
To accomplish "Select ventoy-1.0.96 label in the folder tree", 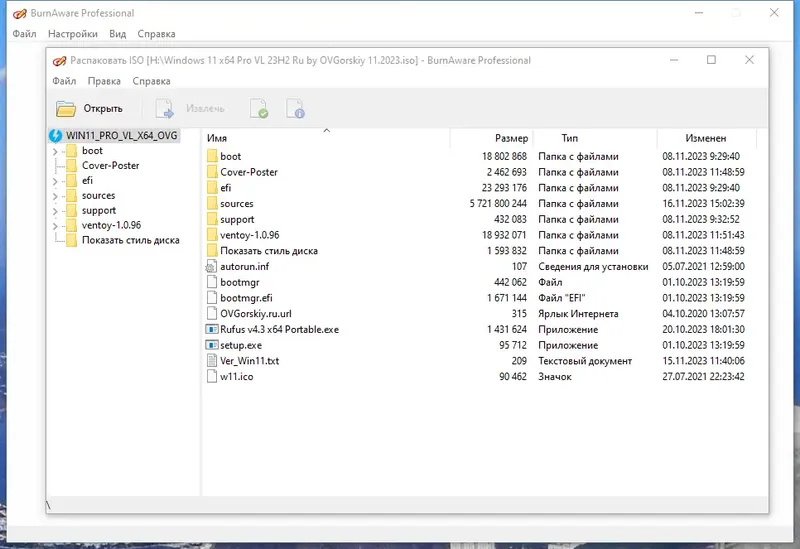I will click(x=111, y=226).
